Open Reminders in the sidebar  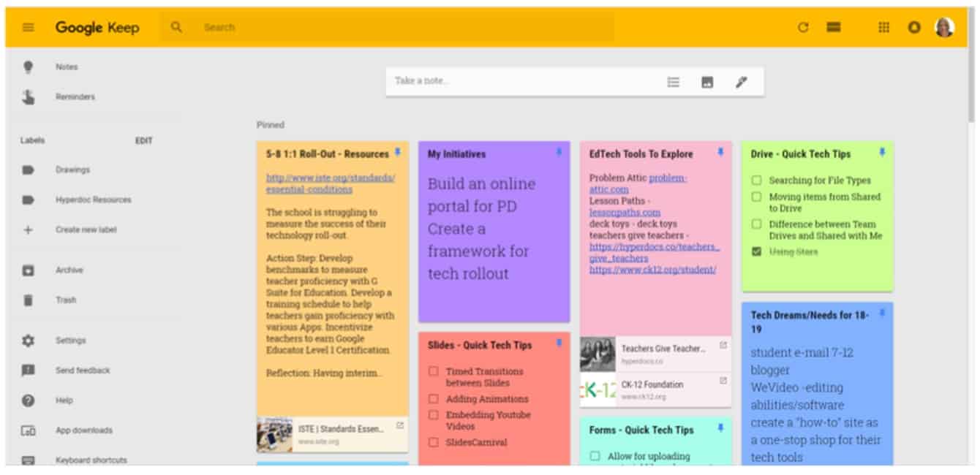click(x=75, y=96)
